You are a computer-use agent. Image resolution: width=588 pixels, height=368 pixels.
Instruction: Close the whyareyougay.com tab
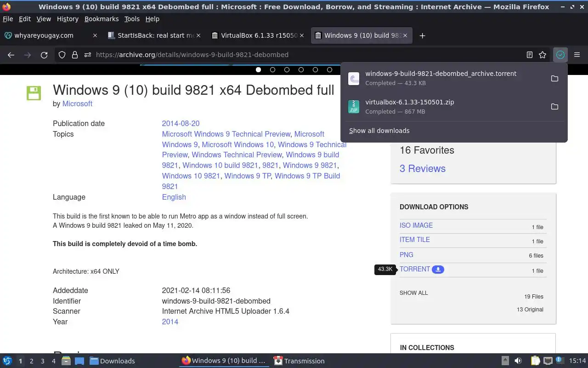(95, 35)
